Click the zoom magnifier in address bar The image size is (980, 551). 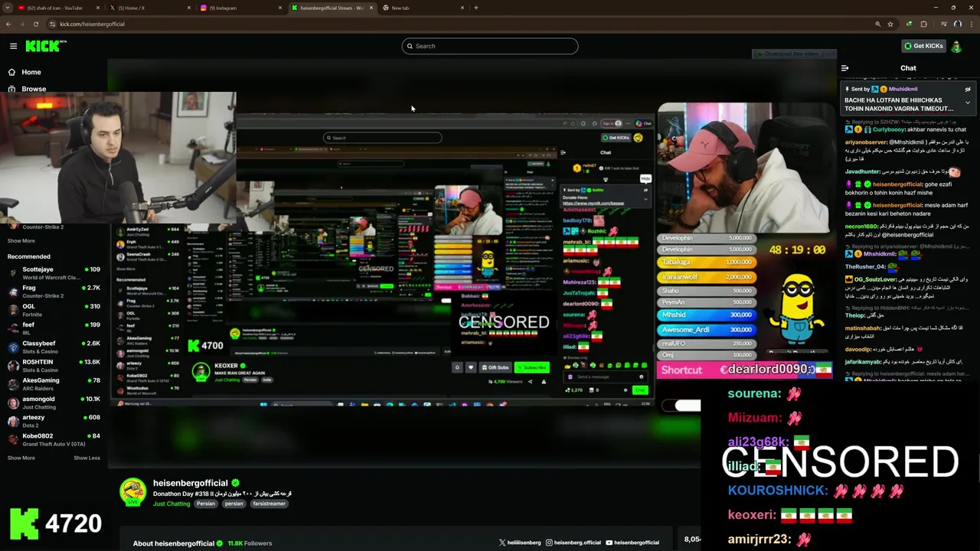(877, 24)
